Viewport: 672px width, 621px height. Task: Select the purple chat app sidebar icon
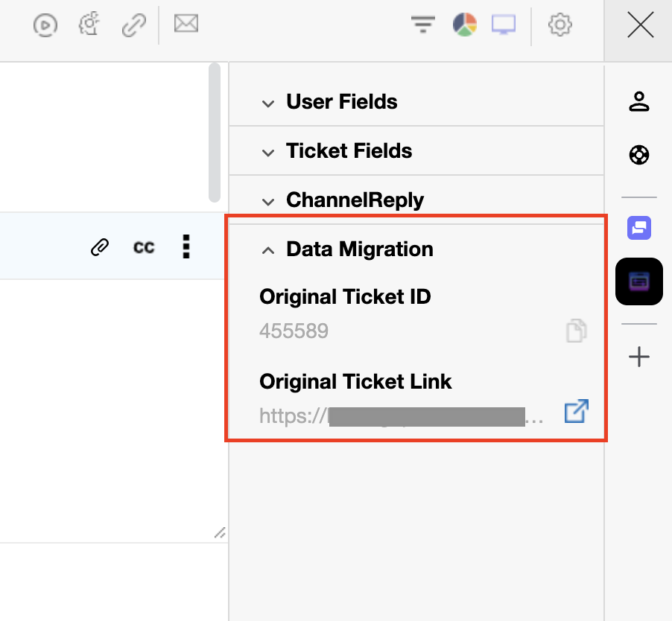pyautogui.click(x=639, y=228)
